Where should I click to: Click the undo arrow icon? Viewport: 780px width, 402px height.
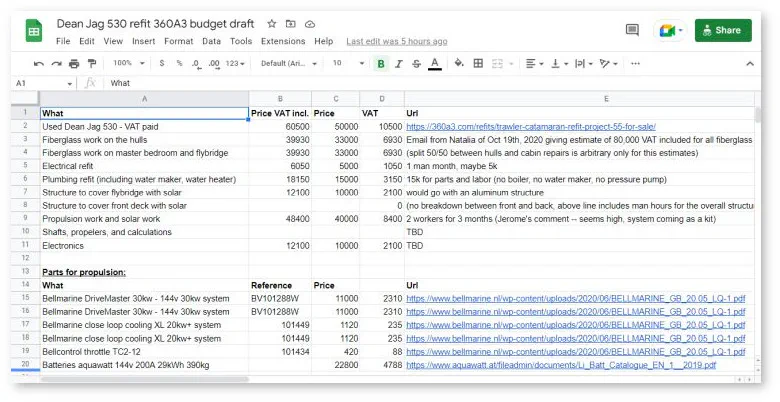coord(40,63)
